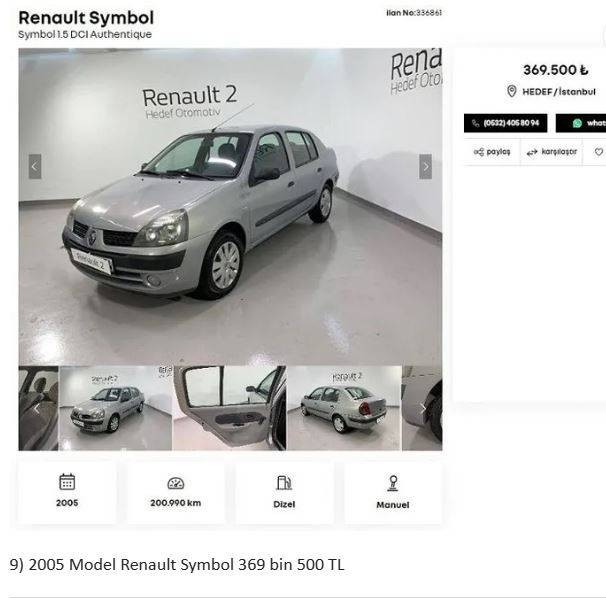This screenshot has height=598, width=606.
Task: Compare this car using karşılaştır
Action: tap(552, 152)
